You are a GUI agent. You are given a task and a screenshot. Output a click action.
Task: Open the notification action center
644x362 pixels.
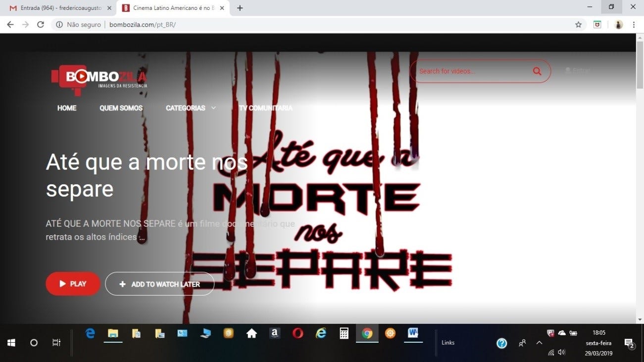629,344
